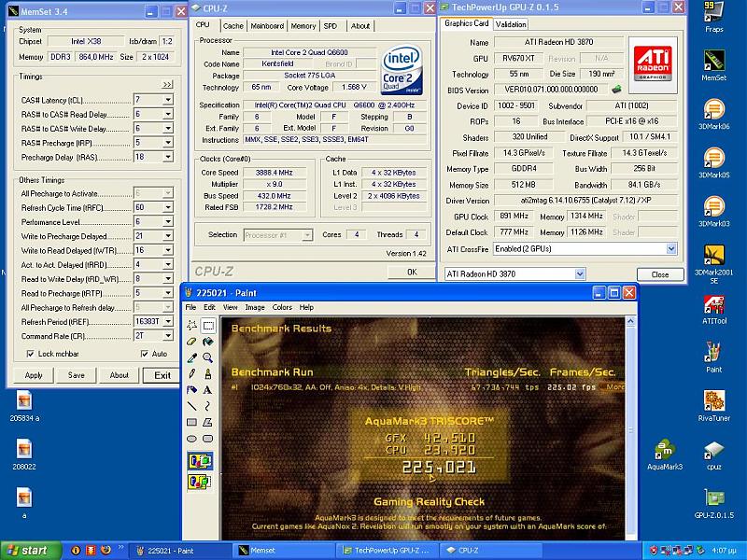747x560 pixels.
Task: Open the Performance Level dropdown in MemSet
Action: click(x=168, y=222)
